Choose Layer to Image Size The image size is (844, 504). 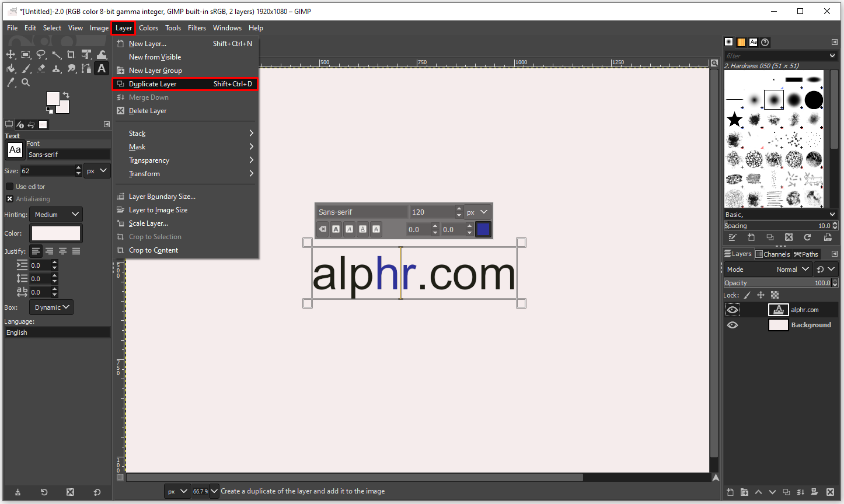tap(185, 210)
